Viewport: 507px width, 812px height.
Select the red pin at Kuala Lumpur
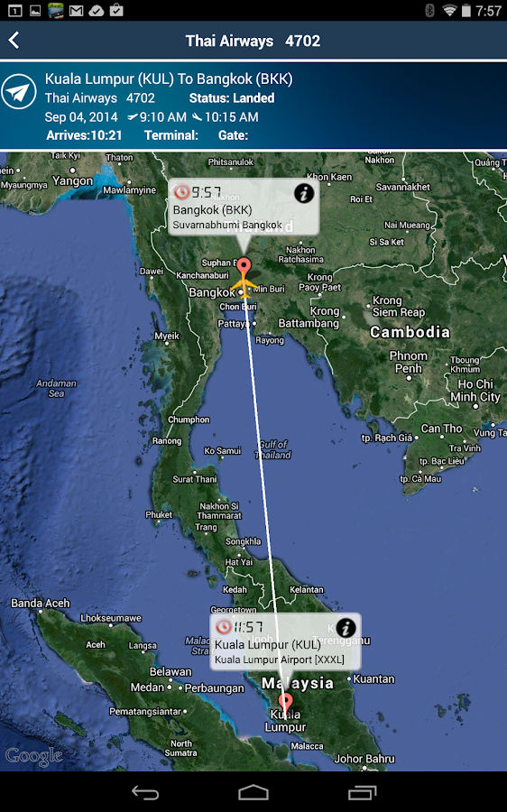click(x=285, y=704)
